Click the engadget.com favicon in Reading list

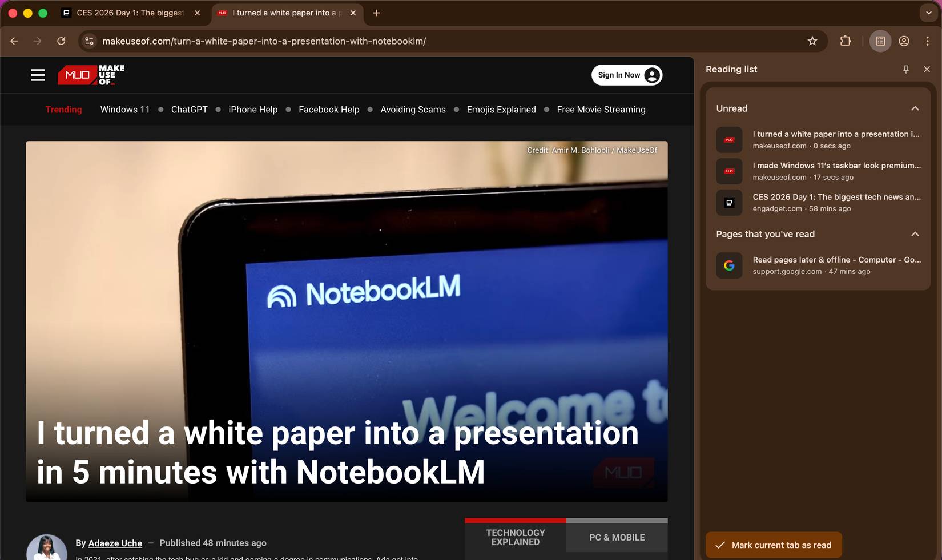pos(729,202)
